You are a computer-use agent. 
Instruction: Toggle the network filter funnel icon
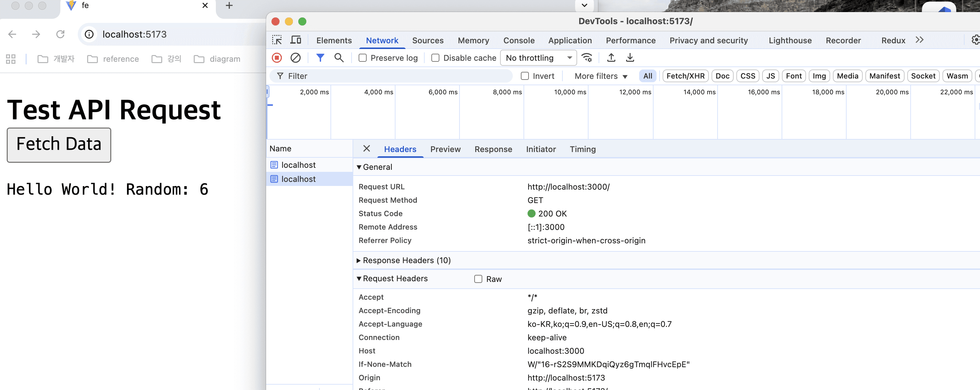coord(320,58)
